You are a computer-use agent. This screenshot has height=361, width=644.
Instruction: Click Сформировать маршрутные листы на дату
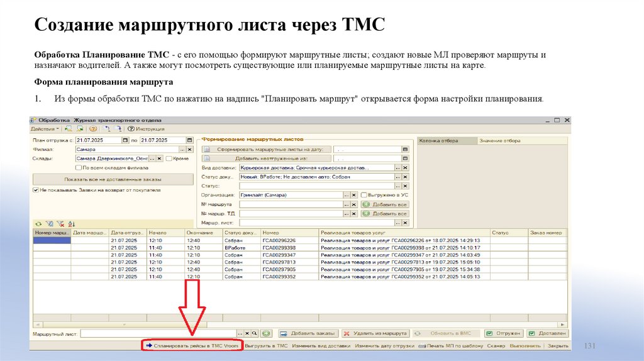(267, 150)
